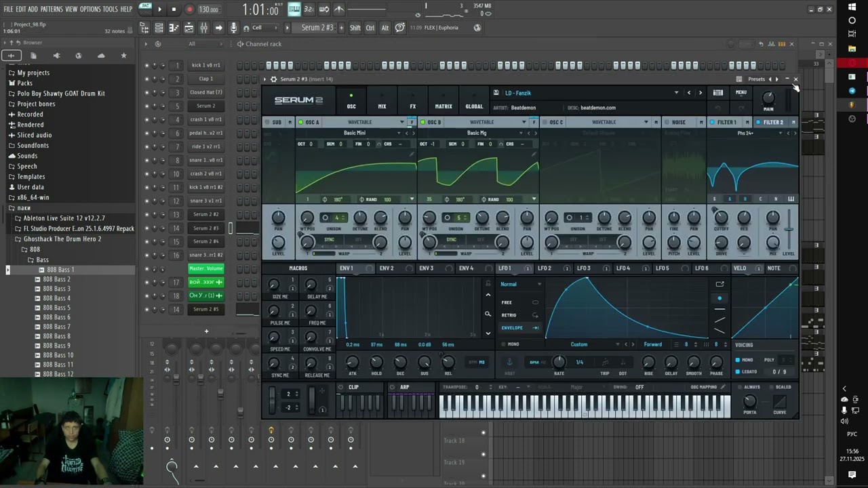The image size is (868, 488).
Task: Expand the My projects browser folder
Action: [33, 73]
